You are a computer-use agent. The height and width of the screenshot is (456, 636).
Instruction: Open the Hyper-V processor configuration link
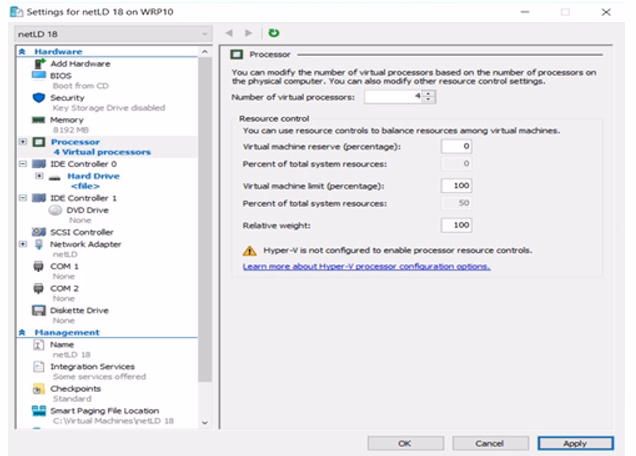point(367,267)
